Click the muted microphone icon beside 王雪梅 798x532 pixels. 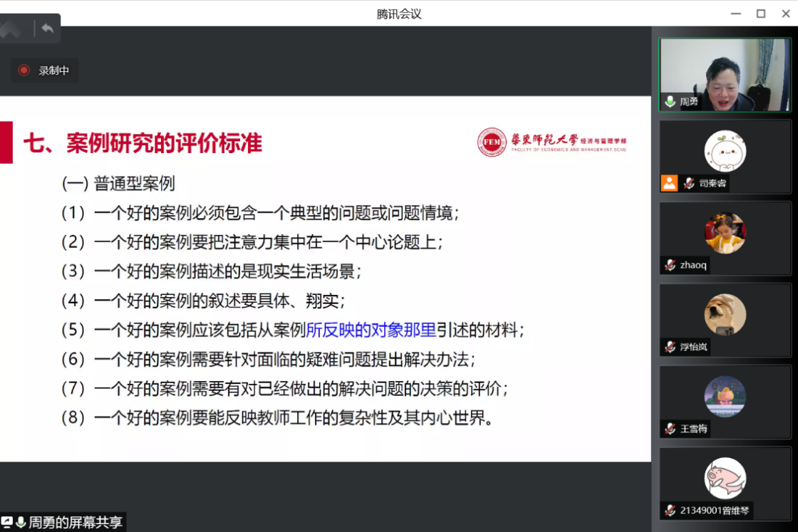pyautogui.click(x=670, y=429)
